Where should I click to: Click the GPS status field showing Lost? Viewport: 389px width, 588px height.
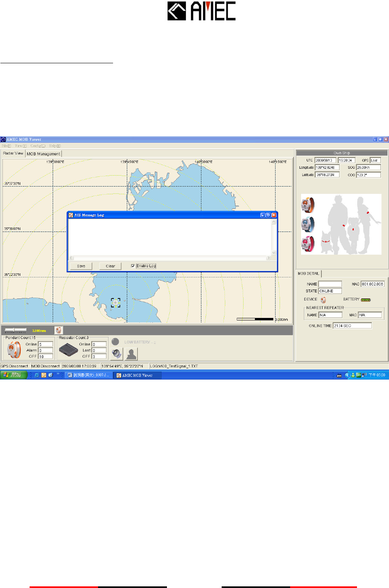click(x=375, y=160)
